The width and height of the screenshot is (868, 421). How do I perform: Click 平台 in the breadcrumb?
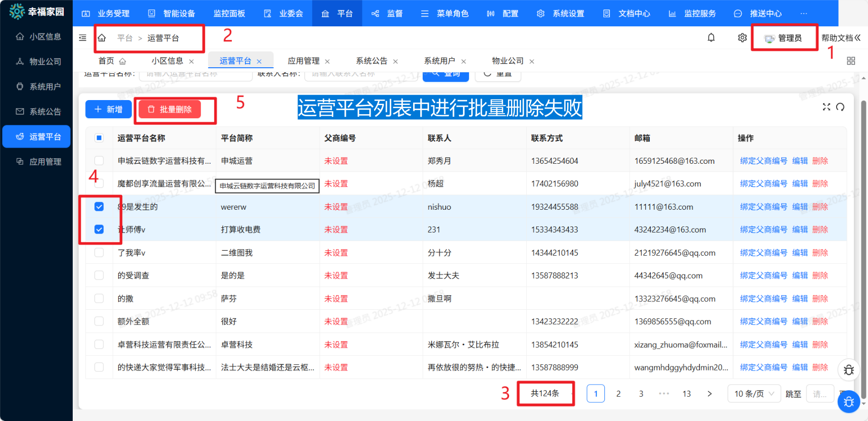click(125, 38)
